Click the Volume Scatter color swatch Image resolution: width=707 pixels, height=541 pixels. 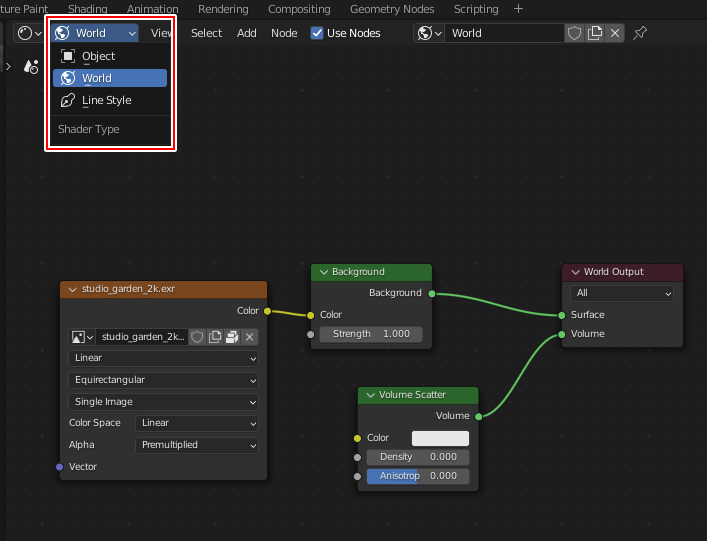440,438
